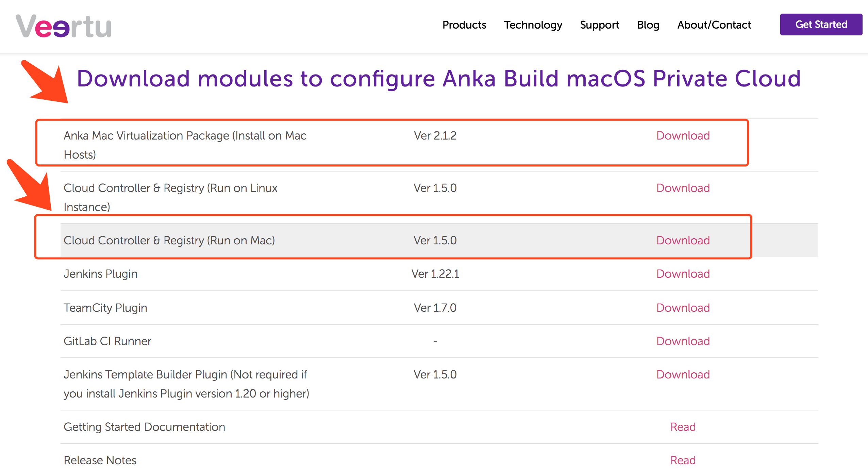Click 'Ver 1.22.1' version text

pyautogui.click(x=435, y=274)
